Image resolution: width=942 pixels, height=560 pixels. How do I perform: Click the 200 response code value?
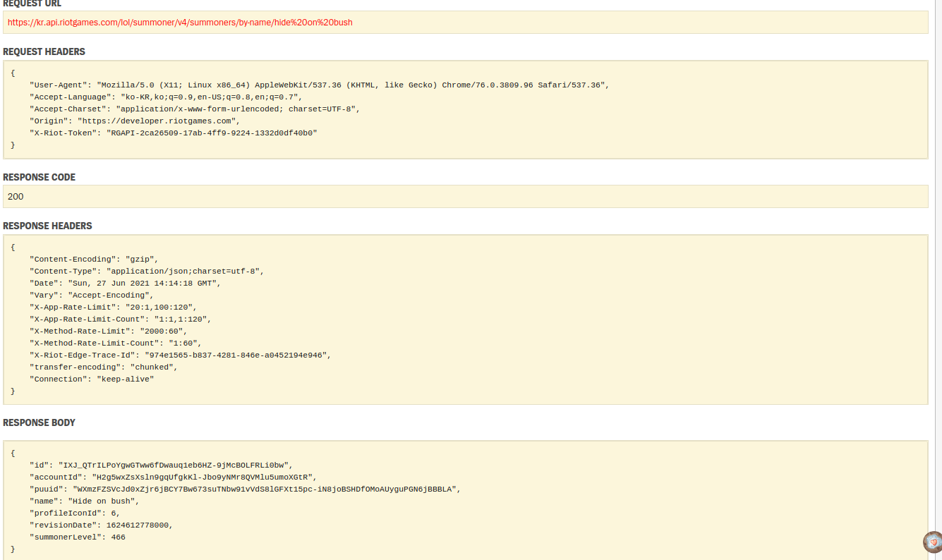pos(16,197)
